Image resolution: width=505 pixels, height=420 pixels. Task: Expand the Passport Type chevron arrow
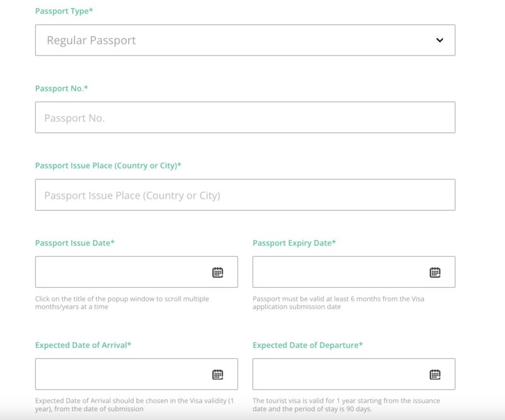coord(440,40)
